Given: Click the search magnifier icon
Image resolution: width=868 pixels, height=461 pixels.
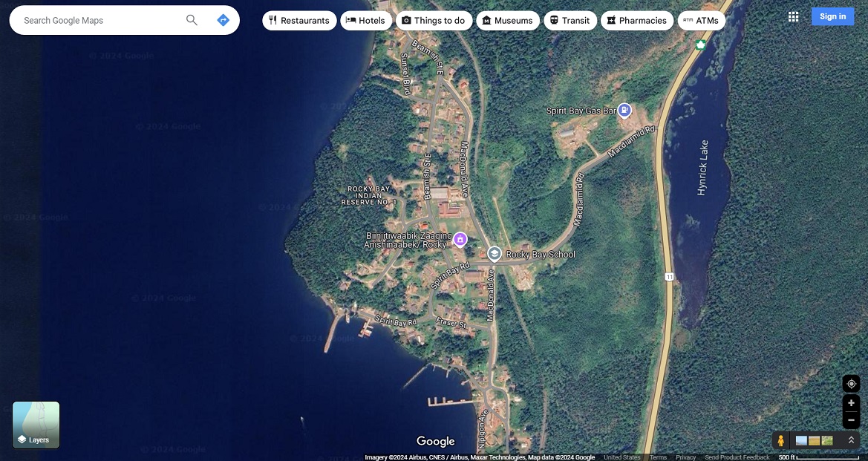Looking at the screenshot, I should [192, 20].
